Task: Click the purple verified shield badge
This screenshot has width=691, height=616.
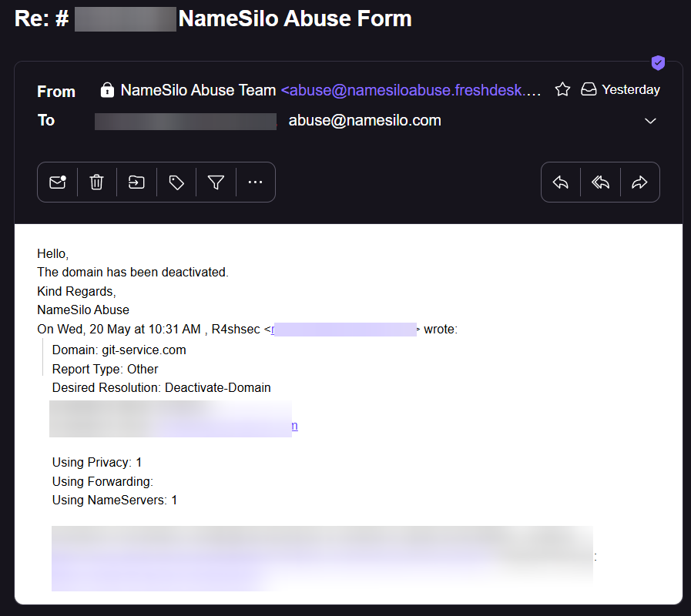Action: [658, 63]
